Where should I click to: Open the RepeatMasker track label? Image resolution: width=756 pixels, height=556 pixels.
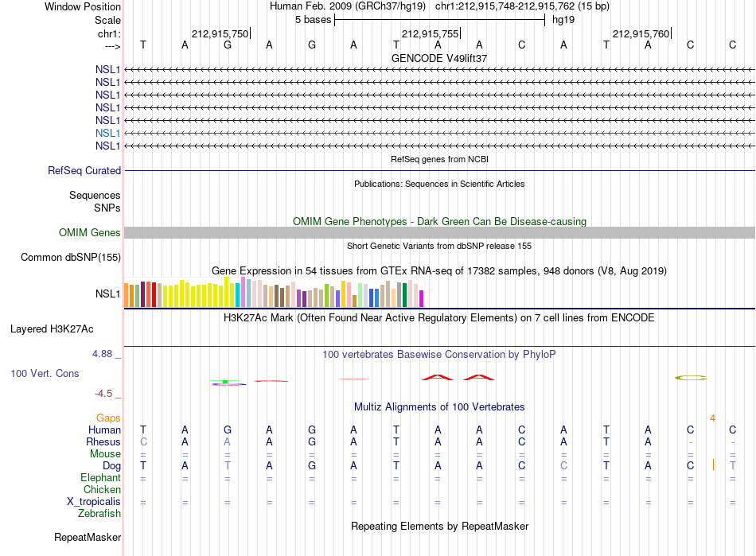click(x=88, y=537)
